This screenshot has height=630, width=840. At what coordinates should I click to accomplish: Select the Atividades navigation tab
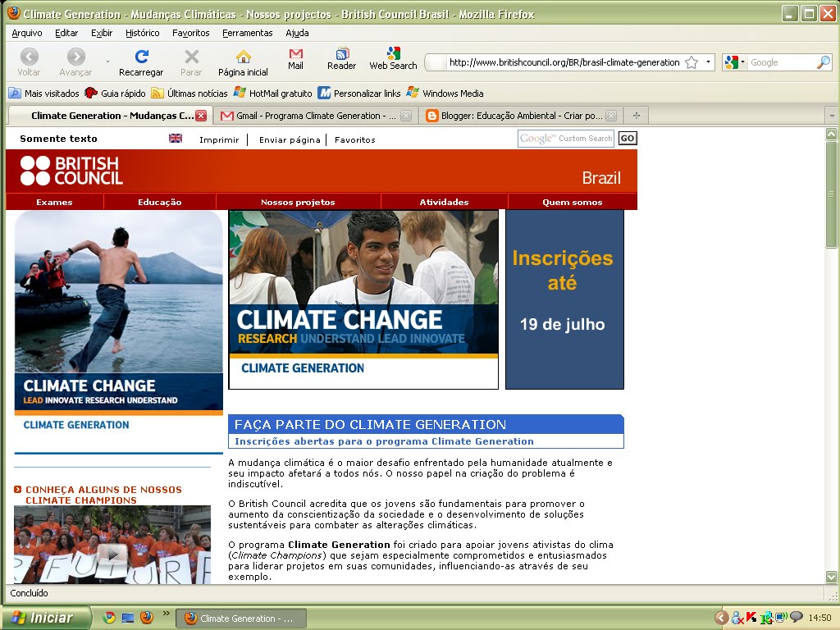[x=444, y=202]
